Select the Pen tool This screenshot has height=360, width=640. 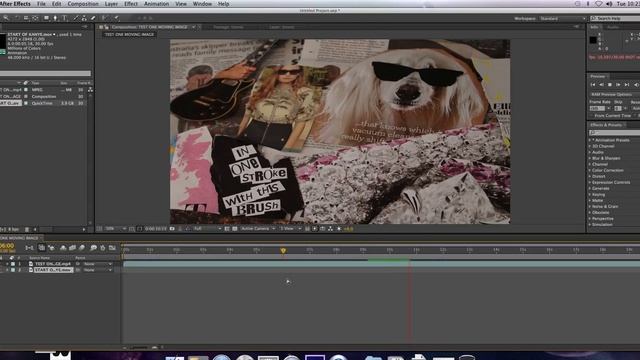pyautogui.click(x=56, y=18)
